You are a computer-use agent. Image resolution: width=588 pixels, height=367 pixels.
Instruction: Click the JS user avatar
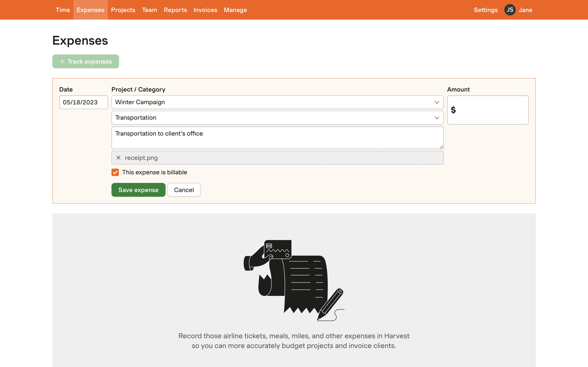pos(510,10)
